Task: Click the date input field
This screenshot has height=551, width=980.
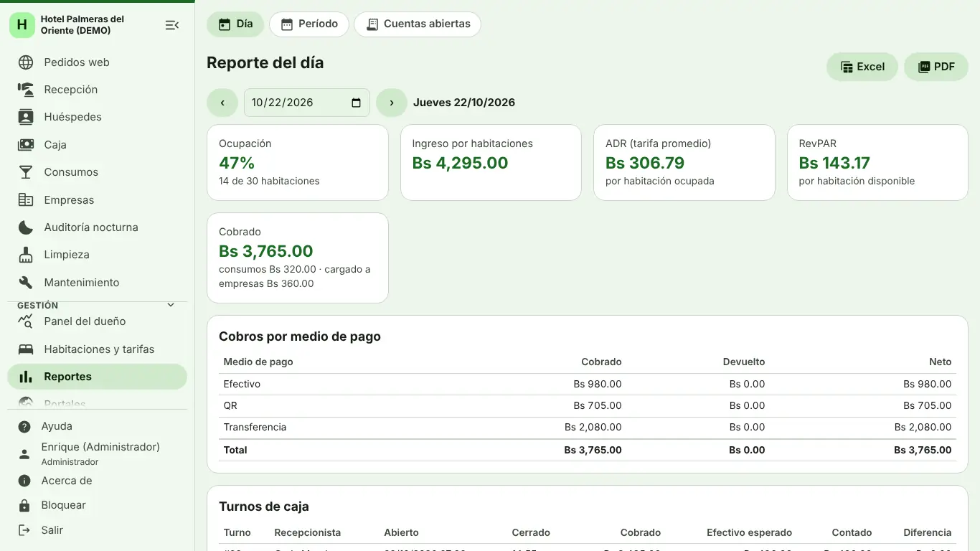Action: (307, 103)
